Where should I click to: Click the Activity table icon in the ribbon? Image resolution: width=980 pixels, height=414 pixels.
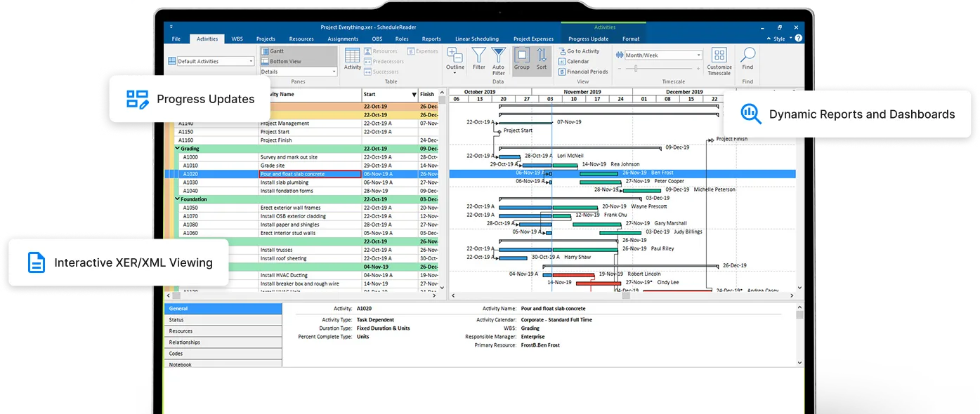(x=353, y=59)
